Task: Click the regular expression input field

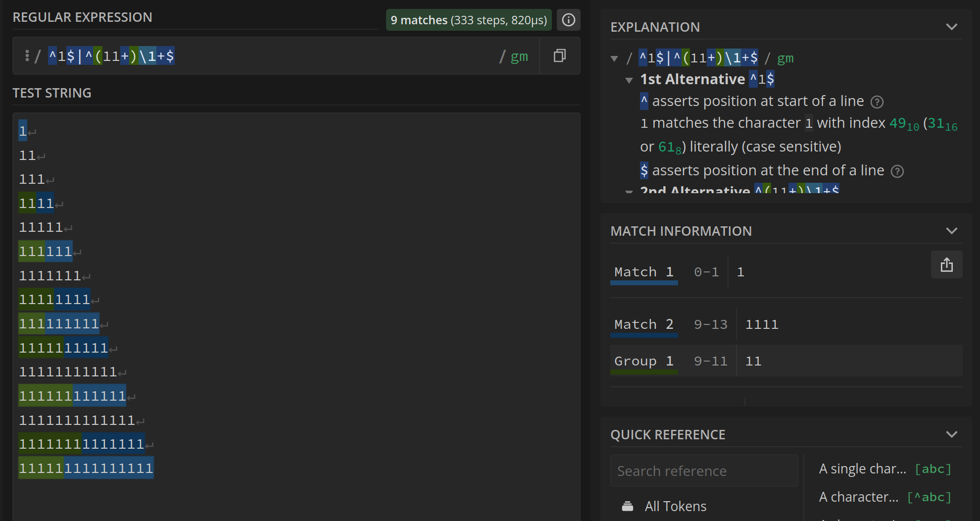Action: (x=297, y=56)
